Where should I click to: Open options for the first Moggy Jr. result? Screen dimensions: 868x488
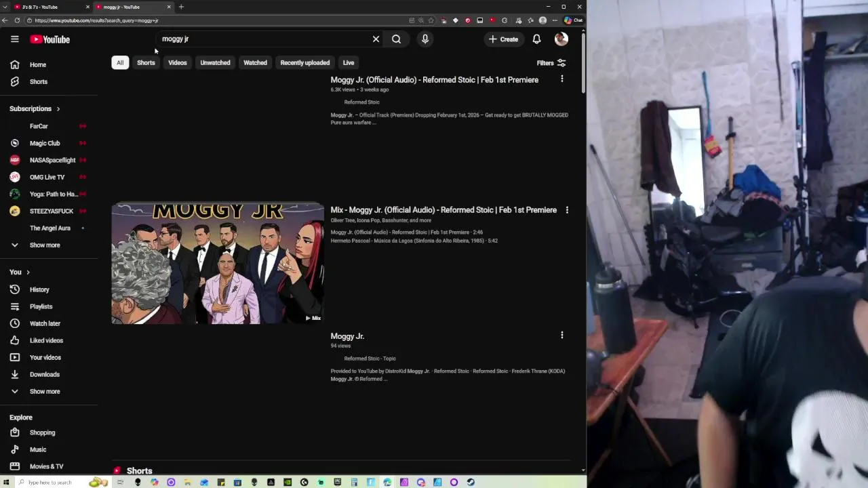(561, 79)
